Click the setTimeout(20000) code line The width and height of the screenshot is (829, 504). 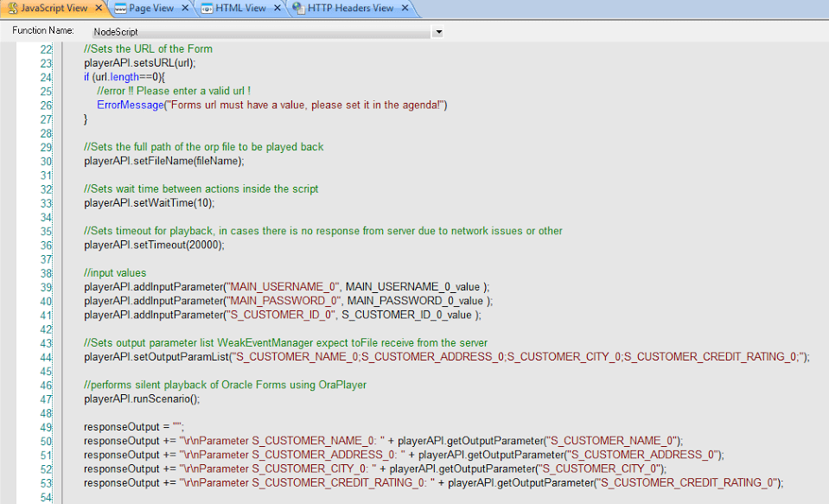click(154, 245)
